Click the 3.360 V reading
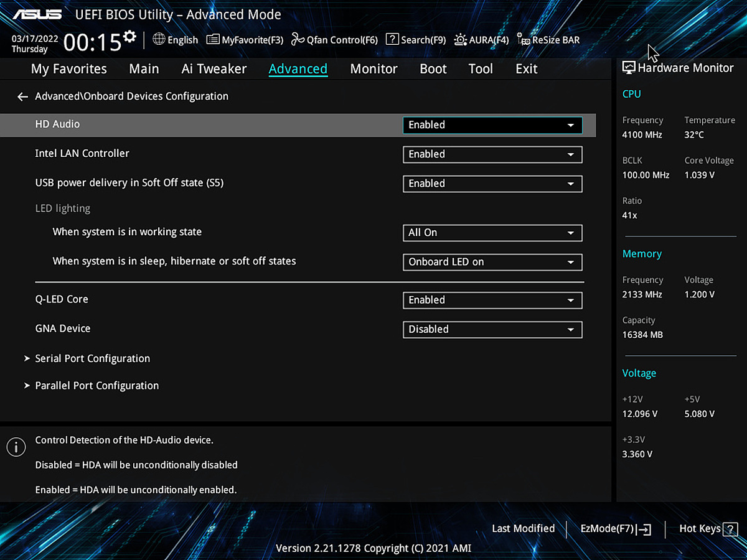Image resolution: width=747 pixels, height=560 pixels. (637, 454)
